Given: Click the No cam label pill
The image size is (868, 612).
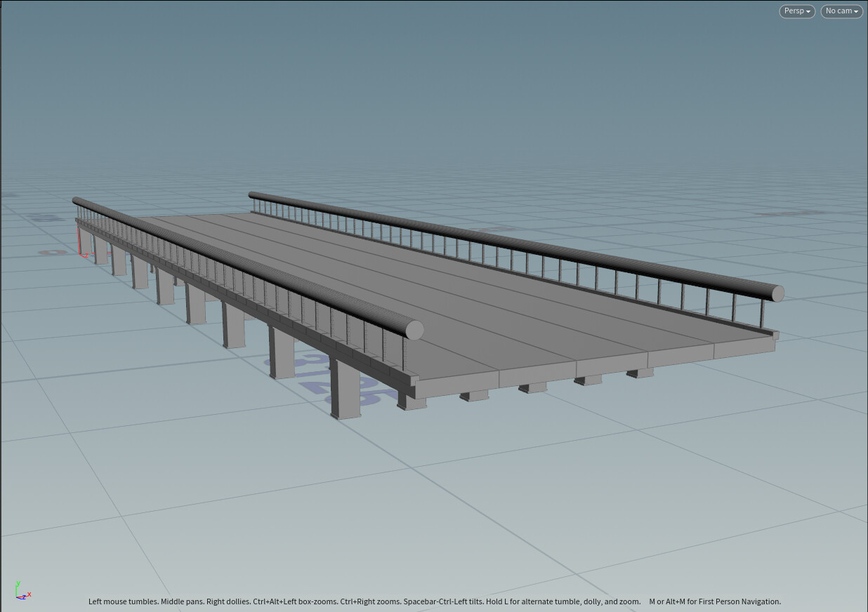Looking at the screenshot, I should (841, 11).
